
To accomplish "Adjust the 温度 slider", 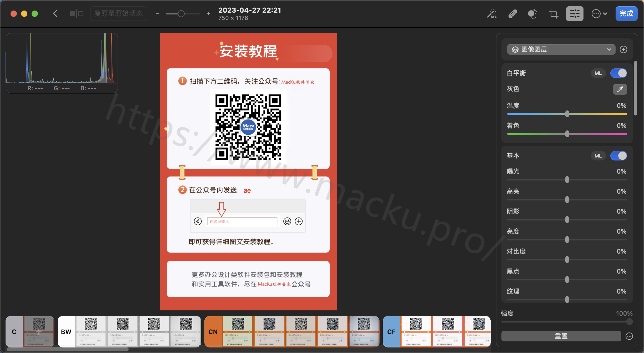I will 567,114.
